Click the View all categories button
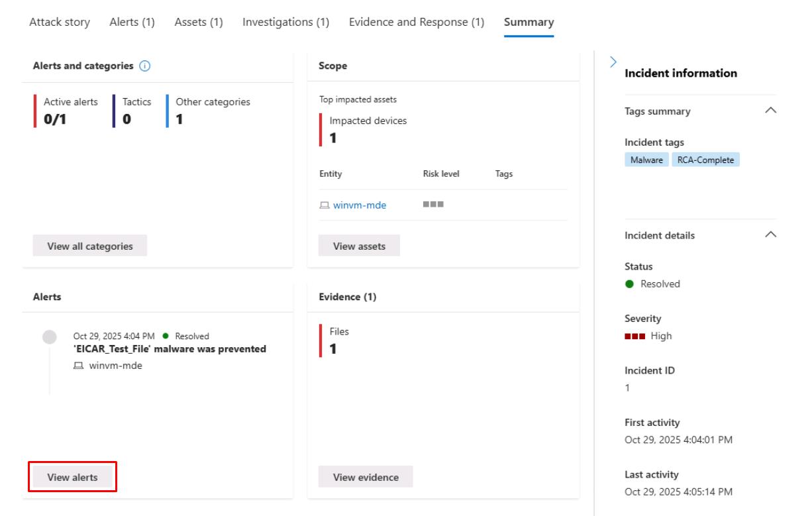Viewport: 812px width, 516px height. click(89, 246)
